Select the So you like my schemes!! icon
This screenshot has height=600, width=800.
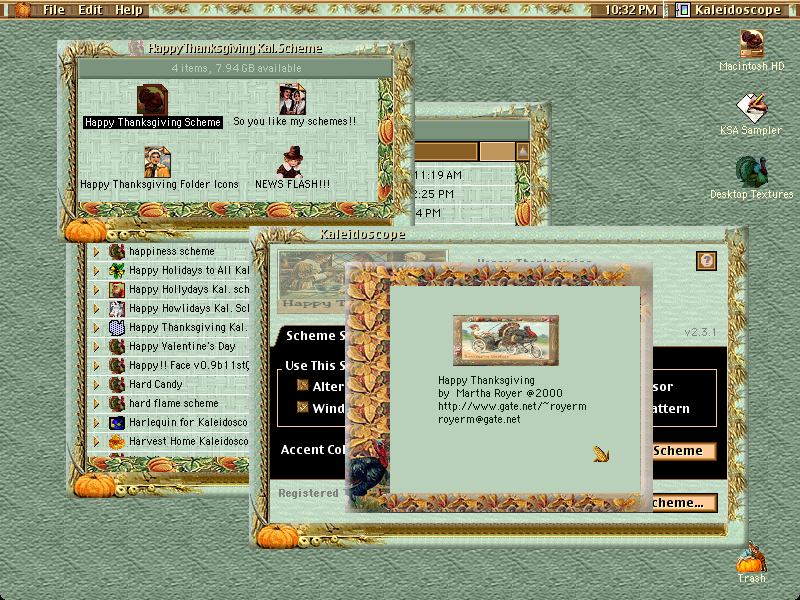coord(292,99)
